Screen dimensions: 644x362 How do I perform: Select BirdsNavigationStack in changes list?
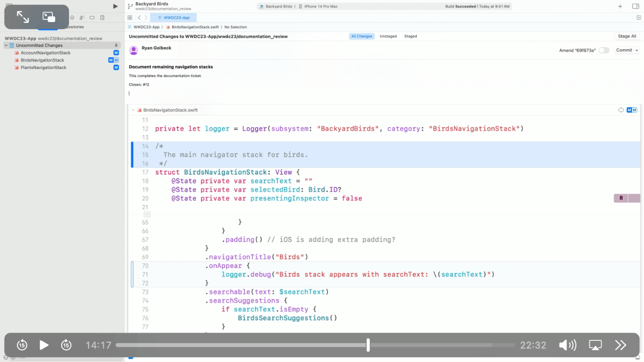click(42, 60)
